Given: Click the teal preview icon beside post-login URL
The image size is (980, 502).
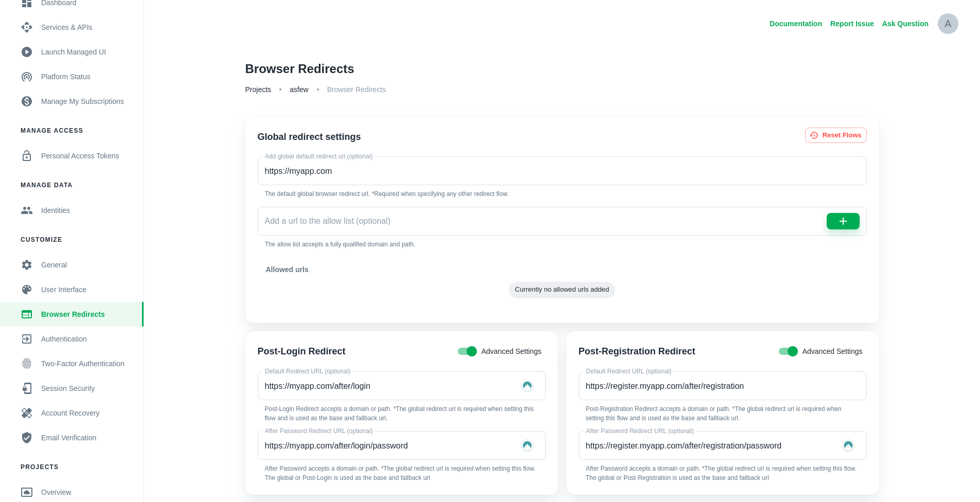Looking at the screenshot, I should pos(527,386).
